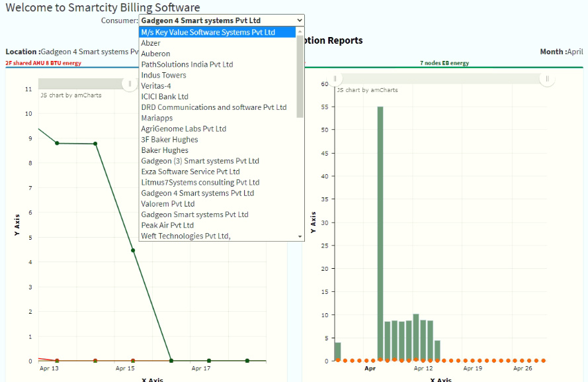Click 'JS chart by amCharts' link on right chart
The height and width of the screenshot is (382, 588).
point(366,90)
